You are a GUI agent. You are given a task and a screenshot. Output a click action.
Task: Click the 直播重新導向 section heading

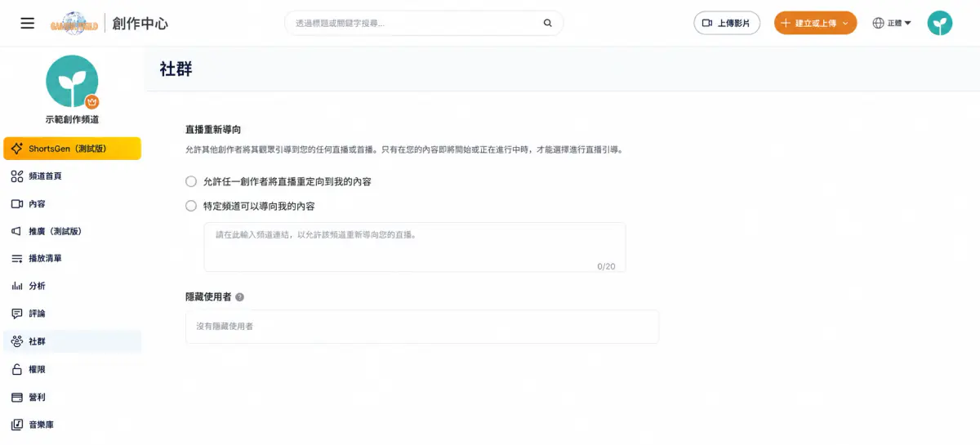pos(213,130)
